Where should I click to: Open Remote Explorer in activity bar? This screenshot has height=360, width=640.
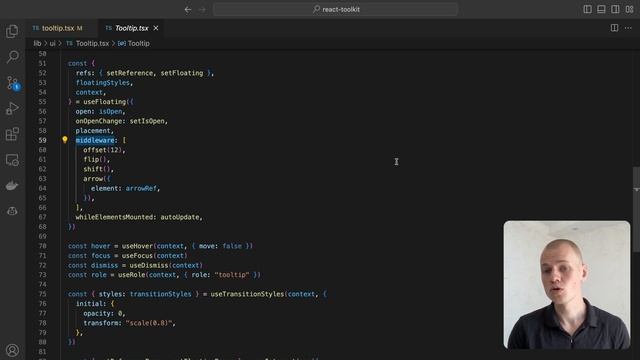[12, 160]
